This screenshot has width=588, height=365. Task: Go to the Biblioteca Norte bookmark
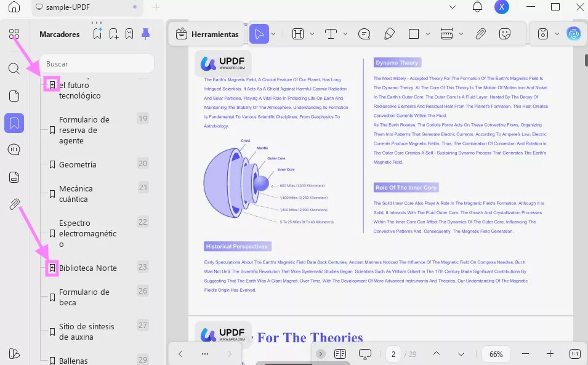click(87, 268)
